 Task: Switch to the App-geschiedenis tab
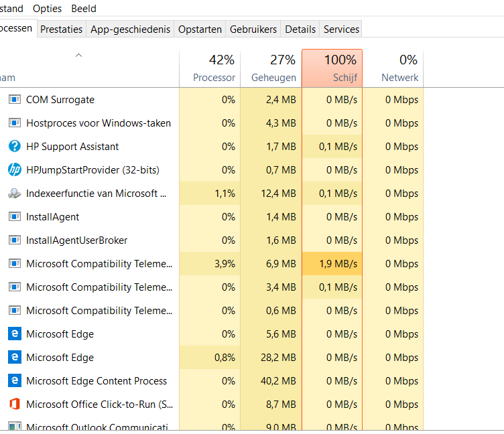click(x=130, y=29)
